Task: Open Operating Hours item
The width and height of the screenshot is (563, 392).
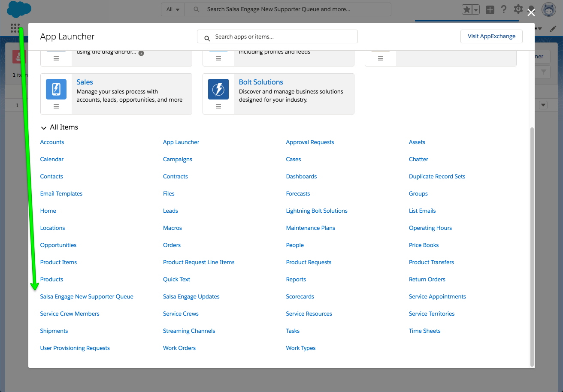Action: point(430,228)
